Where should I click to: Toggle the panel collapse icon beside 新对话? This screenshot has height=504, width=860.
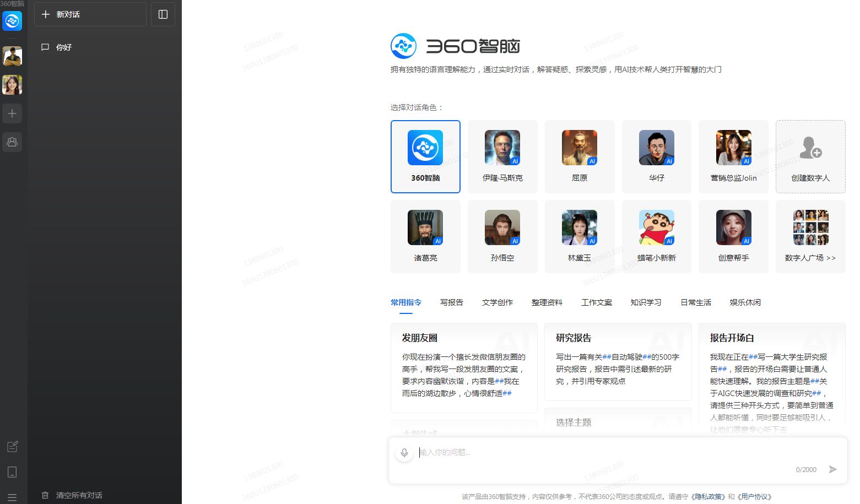point(163,14)
